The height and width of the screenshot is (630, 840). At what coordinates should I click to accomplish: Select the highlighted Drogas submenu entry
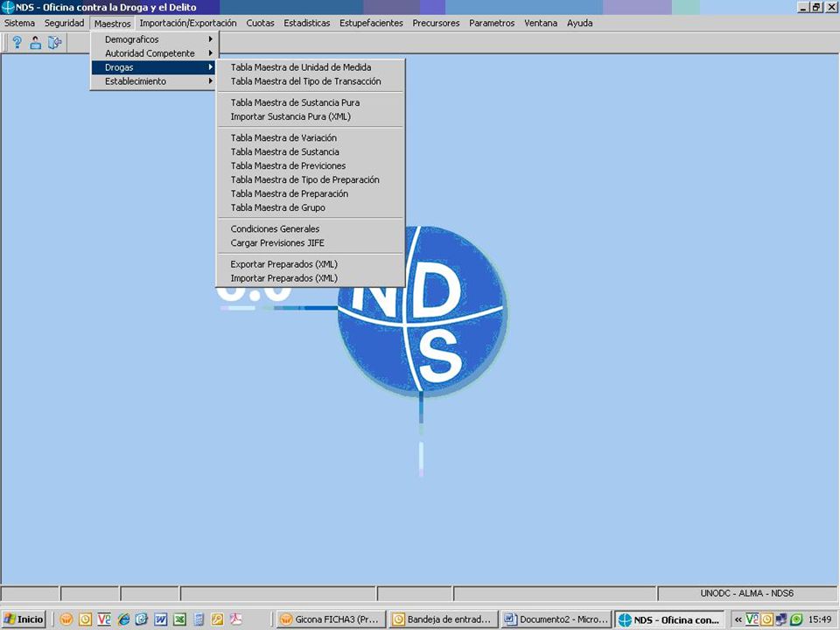click(x=154, y=67)
